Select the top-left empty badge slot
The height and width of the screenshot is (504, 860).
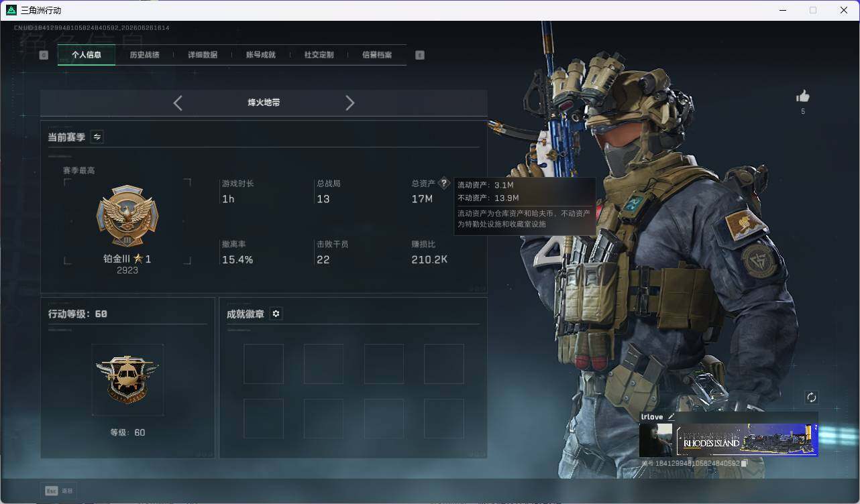264,364
